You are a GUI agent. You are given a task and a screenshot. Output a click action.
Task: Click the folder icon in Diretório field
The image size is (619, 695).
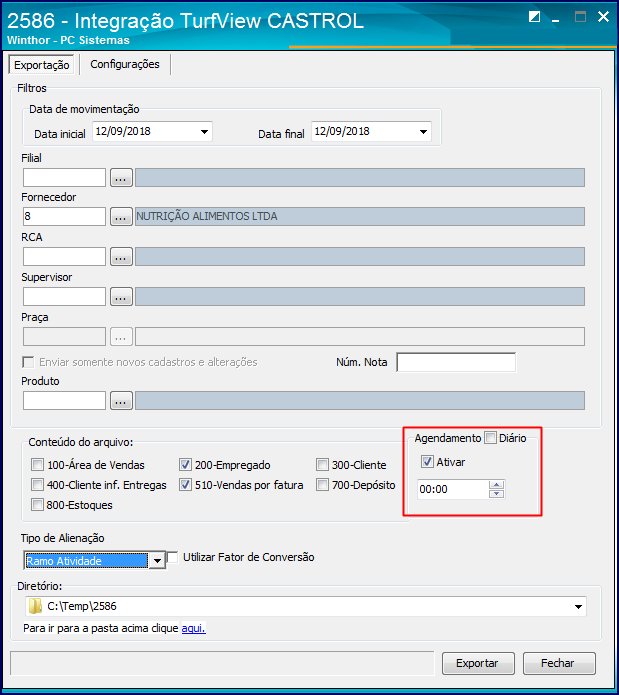pos(35,606)
